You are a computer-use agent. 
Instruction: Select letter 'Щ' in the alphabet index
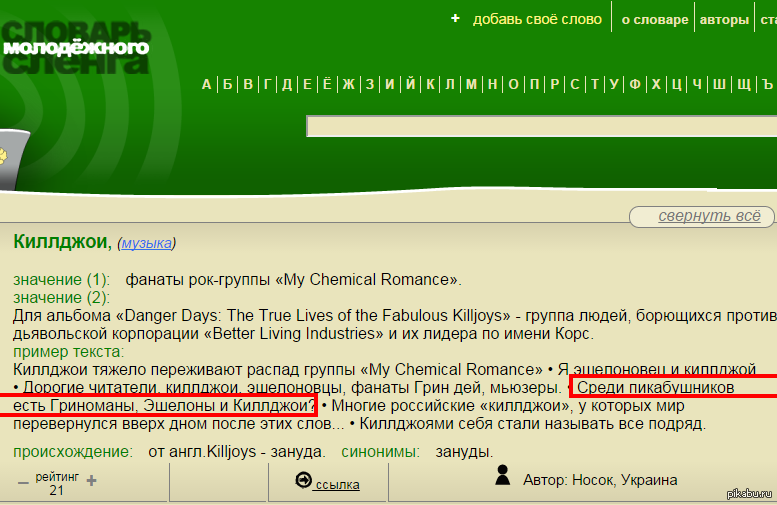(x=743, y=84)
